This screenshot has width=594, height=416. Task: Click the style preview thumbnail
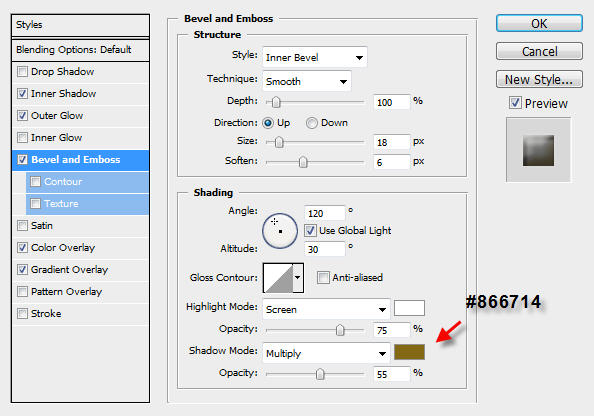click(x=538, y=150)
